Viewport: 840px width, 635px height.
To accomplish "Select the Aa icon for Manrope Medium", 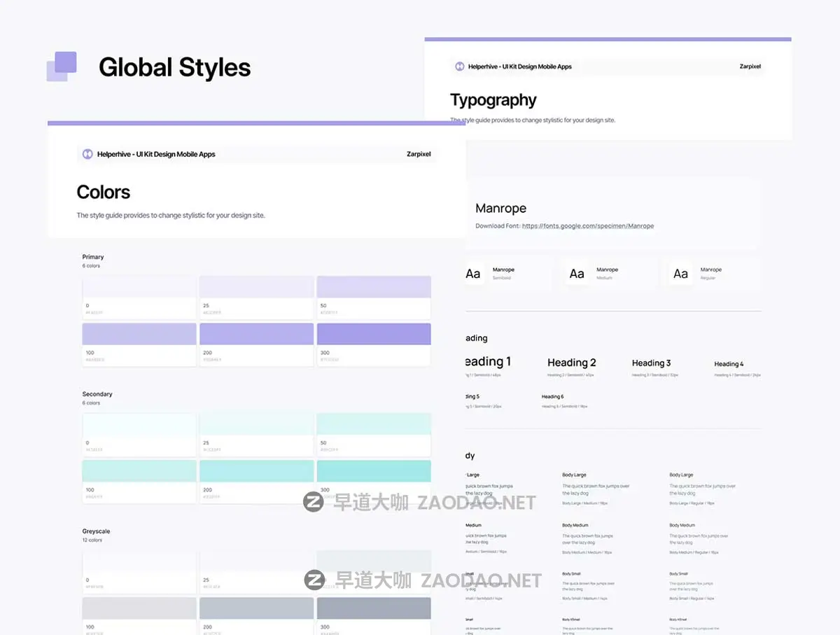I will [x=577, y=274].
